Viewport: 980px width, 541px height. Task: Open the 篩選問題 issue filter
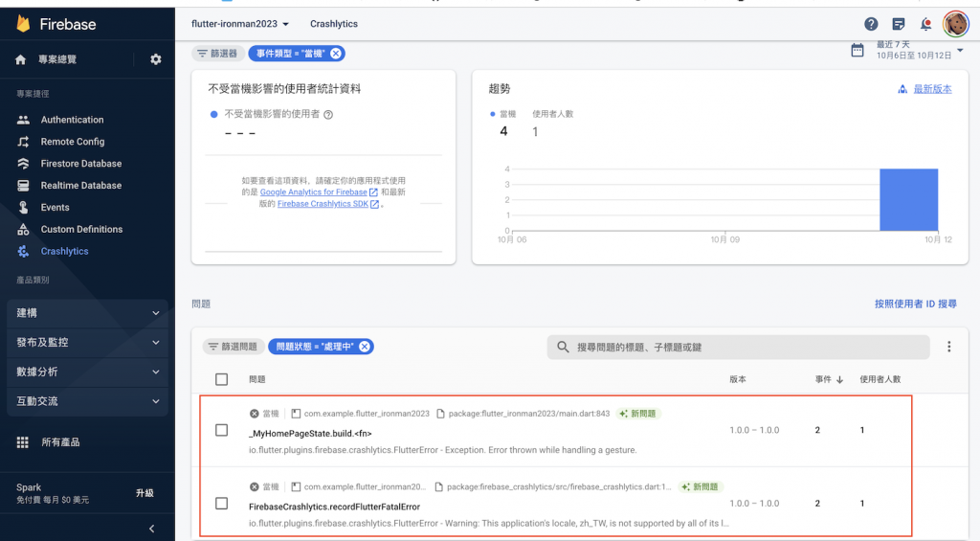234,346
